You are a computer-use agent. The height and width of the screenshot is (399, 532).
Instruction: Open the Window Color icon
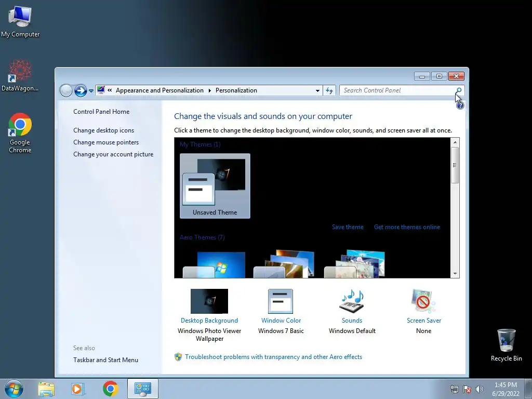coord(281,301)
